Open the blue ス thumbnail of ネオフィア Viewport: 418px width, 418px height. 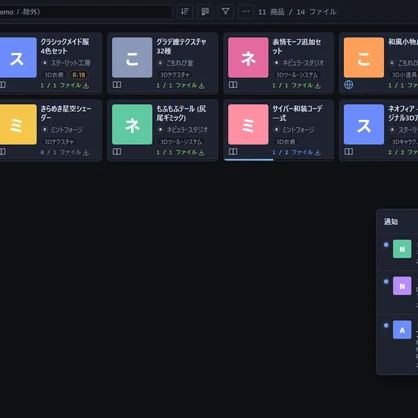(x=364, y=124)
